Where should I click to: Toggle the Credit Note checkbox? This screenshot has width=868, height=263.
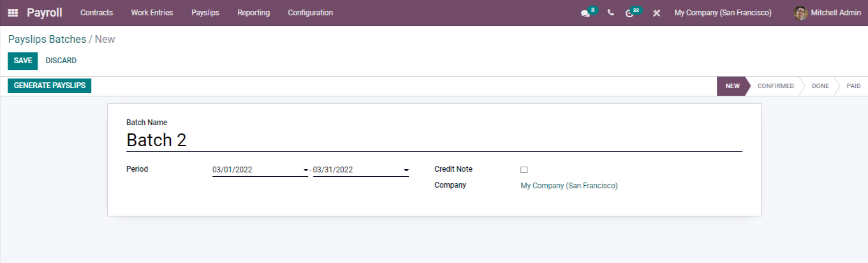(524, 170)
